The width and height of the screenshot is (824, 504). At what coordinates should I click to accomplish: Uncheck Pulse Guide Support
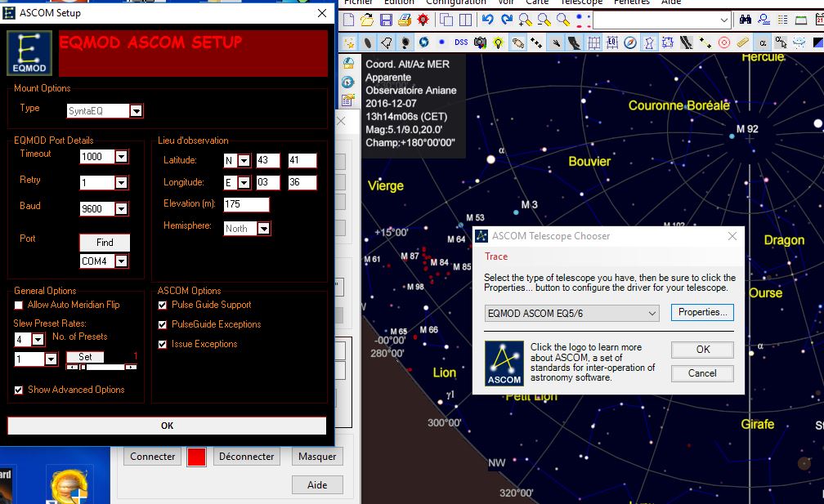pyautogui.click(x=163, y=305)
